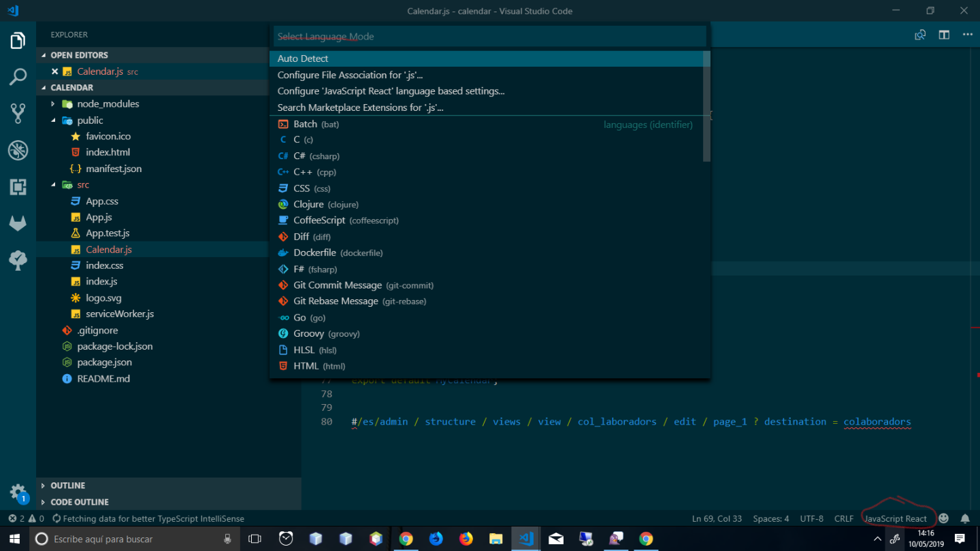Viewport: 980px width, 551px height.
Task: Open the Search view in activity bar
Action: [18, 76]
